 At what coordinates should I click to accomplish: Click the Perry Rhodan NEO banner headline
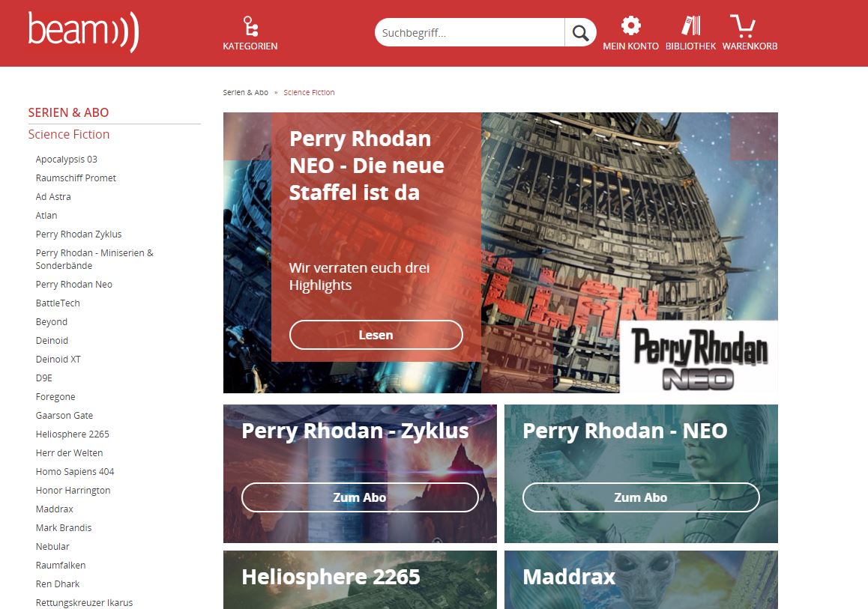367,166
